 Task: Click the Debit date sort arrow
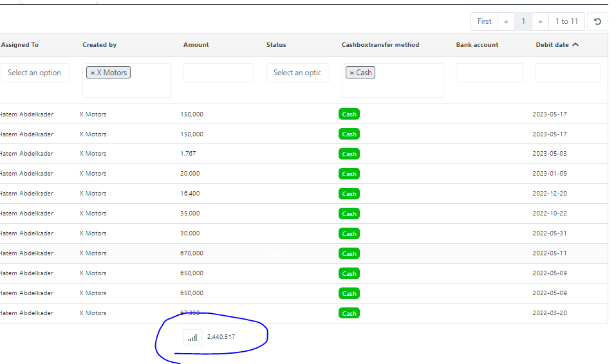pos(575,45)
